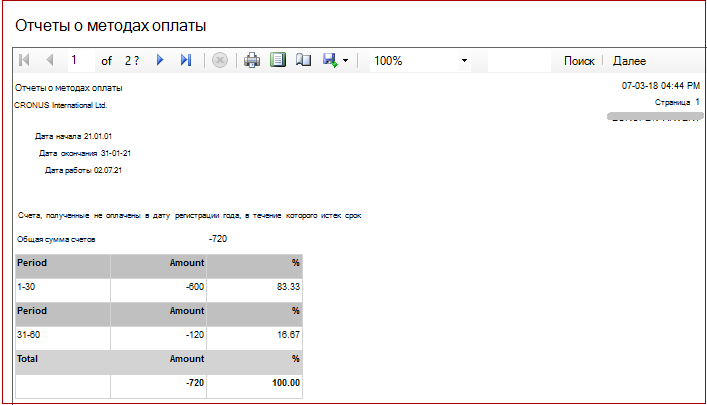Click the export save icon
The height and width of the screenshot is (405, 707).
(330, 60)
